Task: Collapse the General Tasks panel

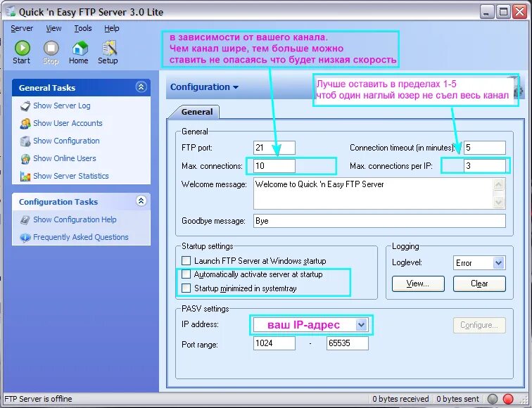Action: (x=141, y=87)
